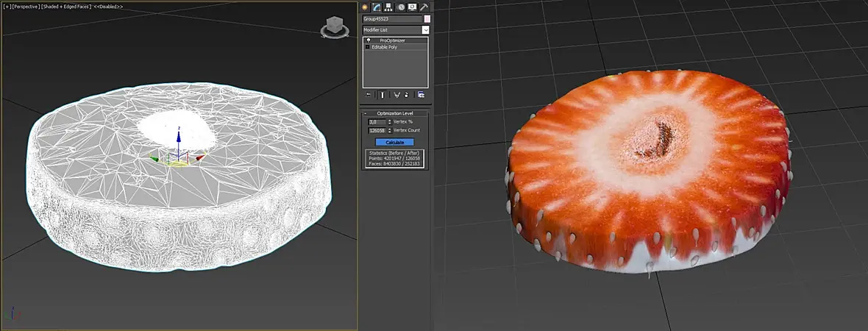Click the Vertex Count value field

(x=377, y=131)
